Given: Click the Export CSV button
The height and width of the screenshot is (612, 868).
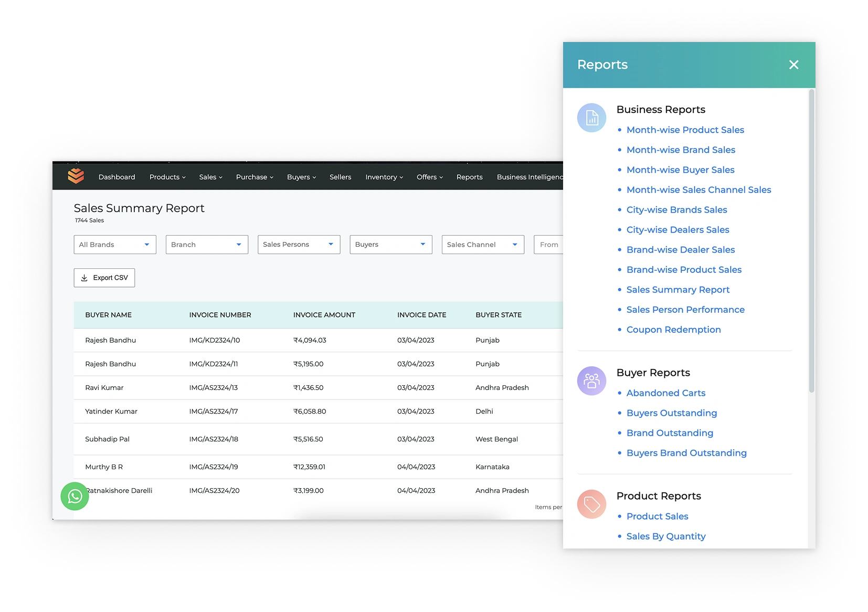Looking at the screenshot, I should pos(104,278).
